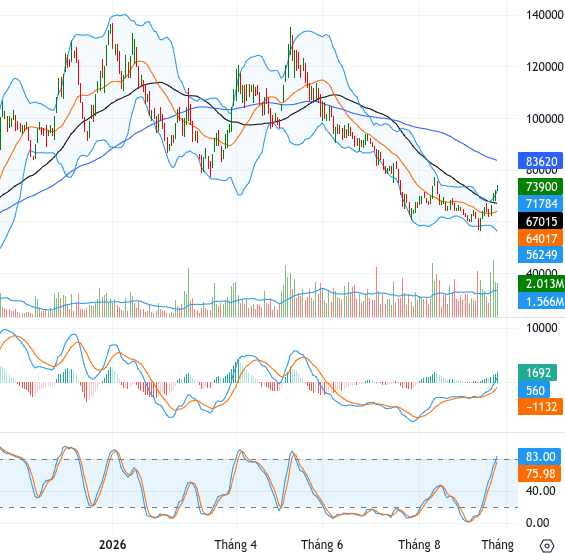
Task: Click the orange -1132 signal line label
Action: point(539,406)
